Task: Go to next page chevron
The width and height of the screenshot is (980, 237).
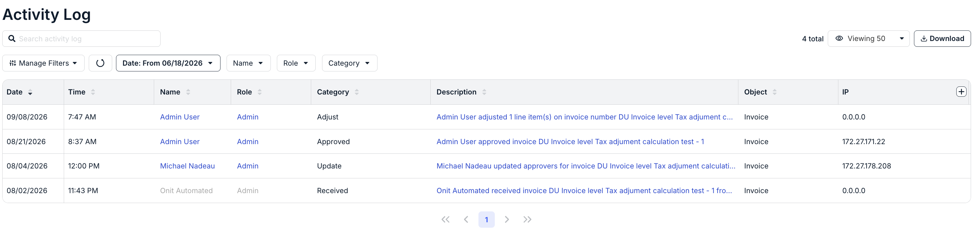Action: (x=507, y=219)
